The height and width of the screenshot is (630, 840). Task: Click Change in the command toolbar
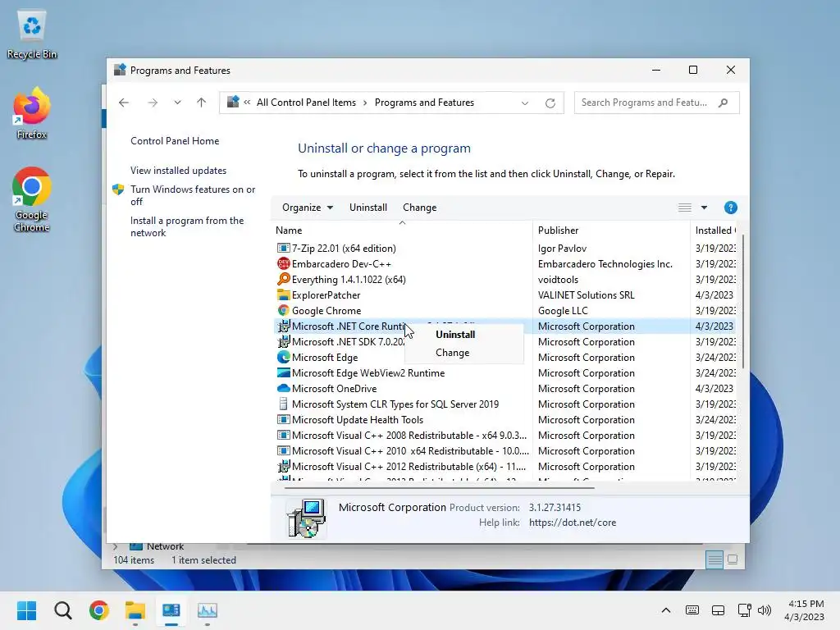tap(419, 208)
